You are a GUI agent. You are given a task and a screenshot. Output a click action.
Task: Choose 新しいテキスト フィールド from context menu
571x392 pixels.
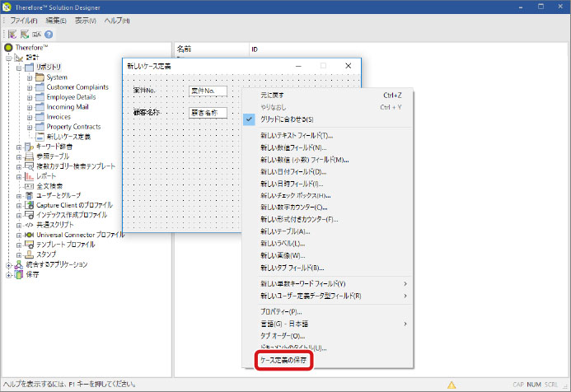(x=296, y=136)
